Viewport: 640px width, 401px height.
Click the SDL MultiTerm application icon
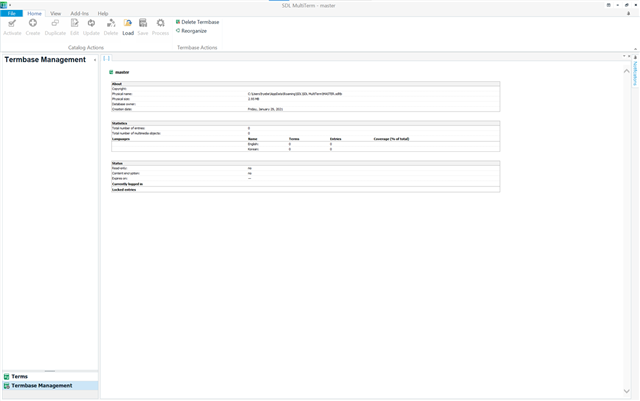[4, 5]
